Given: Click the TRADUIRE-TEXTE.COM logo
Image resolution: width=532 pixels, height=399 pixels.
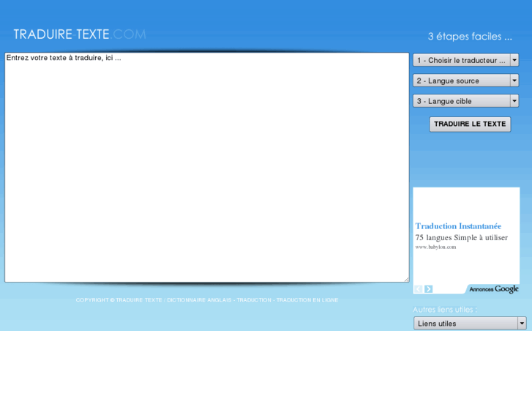Looking at the screenshot, I should pos(80,34).
